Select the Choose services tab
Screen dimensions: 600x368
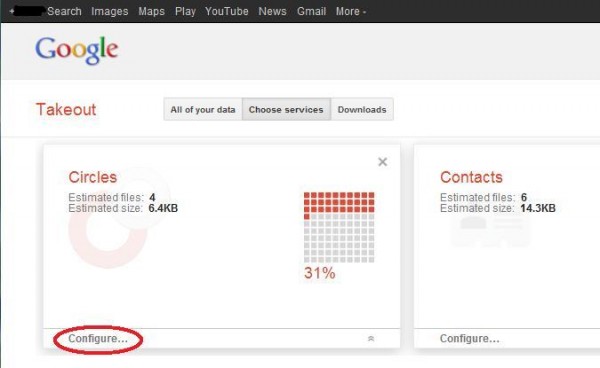click(286, 109)
